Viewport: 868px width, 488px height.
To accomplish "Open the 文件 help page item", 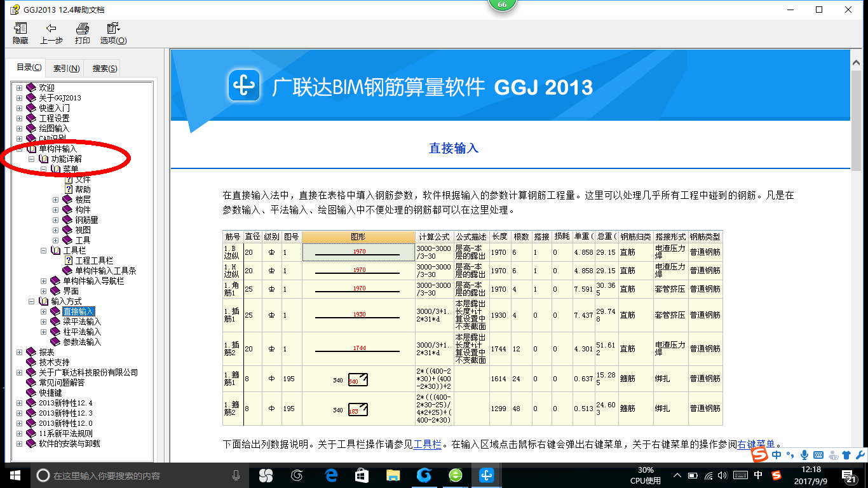I will click(83, 179).
